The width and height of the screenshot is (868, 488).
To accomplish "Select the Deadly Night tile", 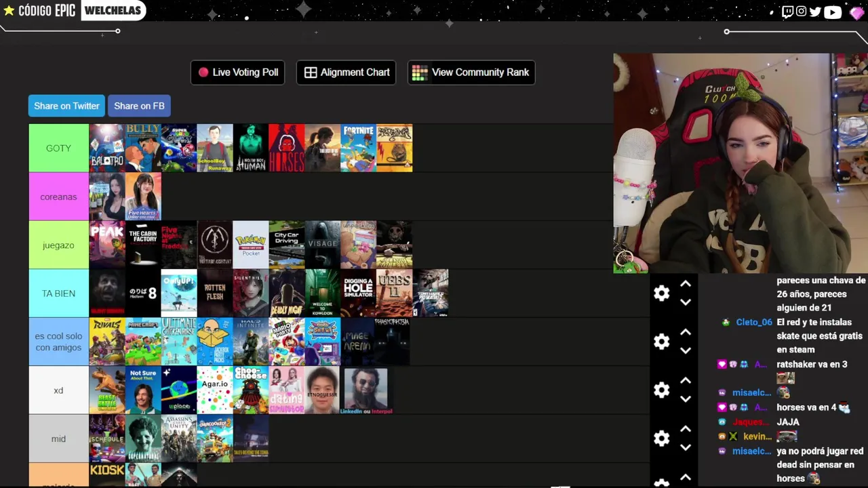I will [287, 293].
